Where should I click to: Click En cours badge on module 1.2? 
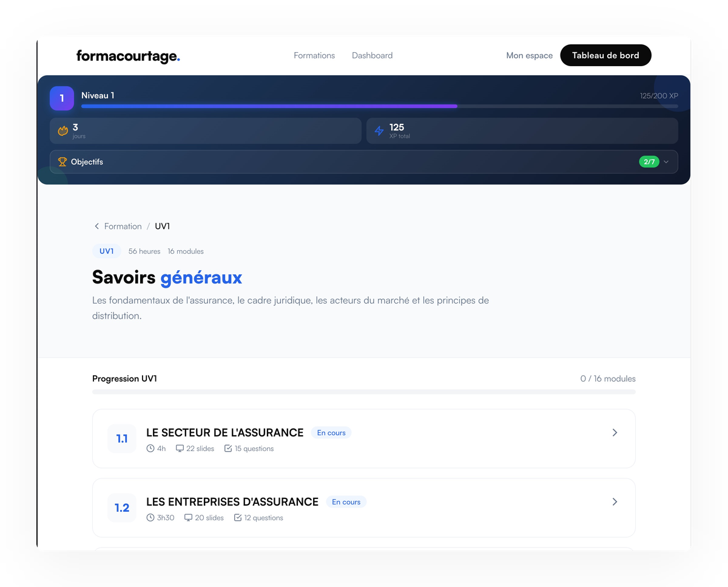point(346,502)
